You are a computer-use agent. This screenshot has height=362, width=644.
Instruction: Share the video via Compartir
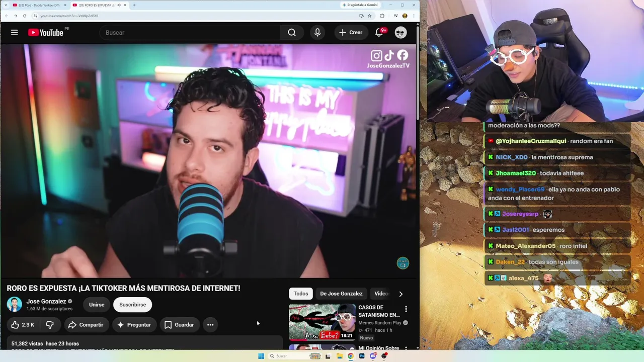pyautogui.click(x=86, y=325)
